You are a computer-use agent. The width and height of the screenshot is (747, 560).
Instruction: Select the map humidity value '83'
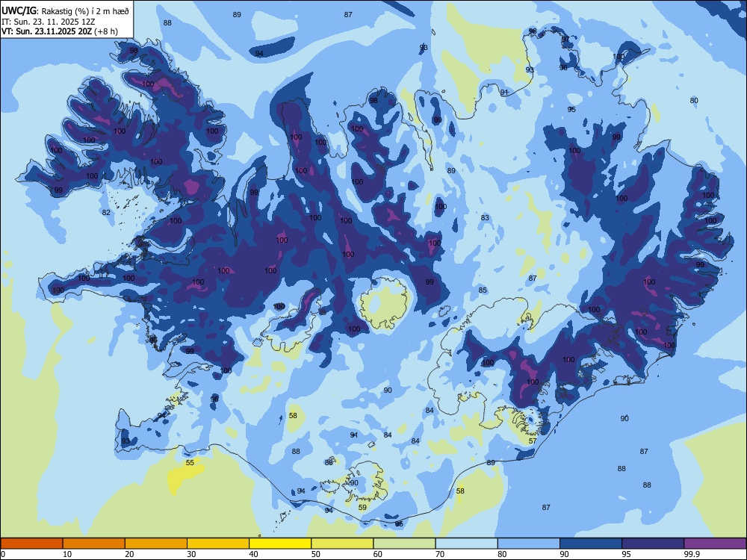click(485, 217)
